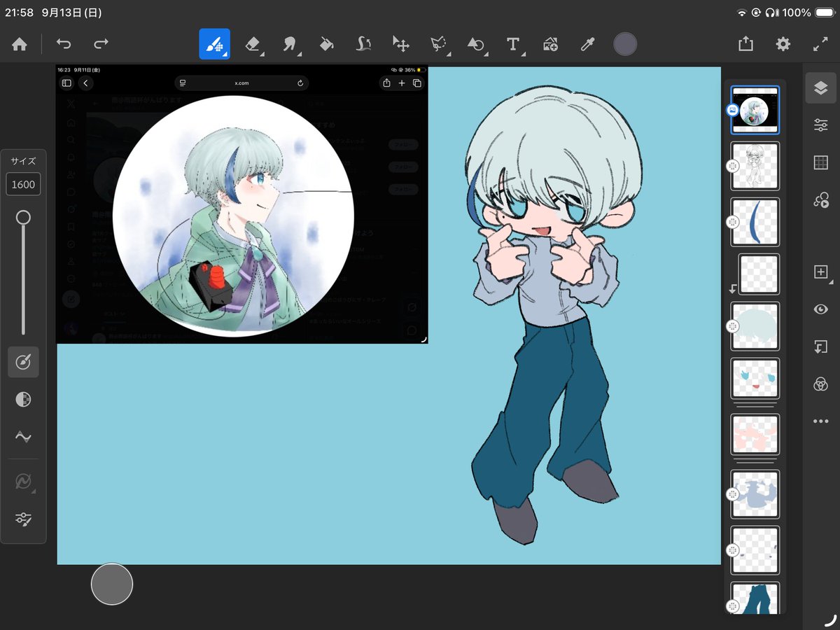Image resolution: width=840 pixels, height=630 pixels.
Task: Select the Transform move tool
Action: point(400,44)
